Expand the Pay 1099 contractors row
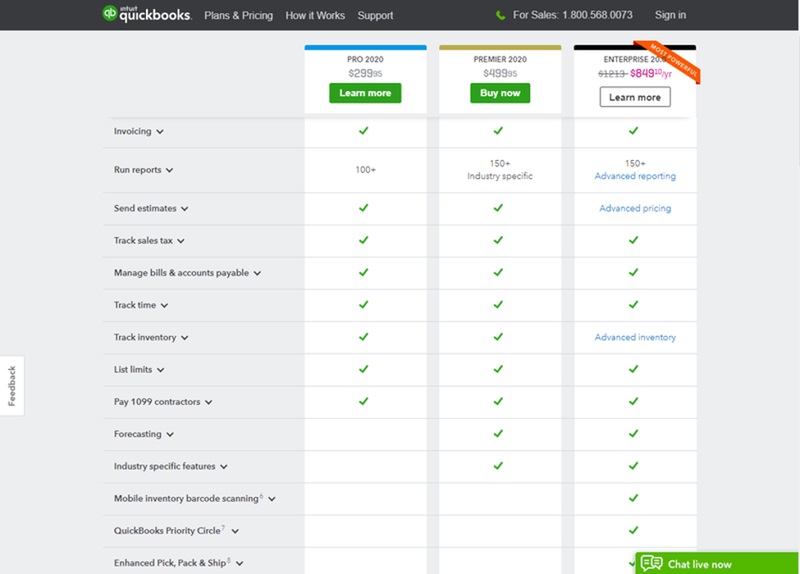 [x=208, y=402]
